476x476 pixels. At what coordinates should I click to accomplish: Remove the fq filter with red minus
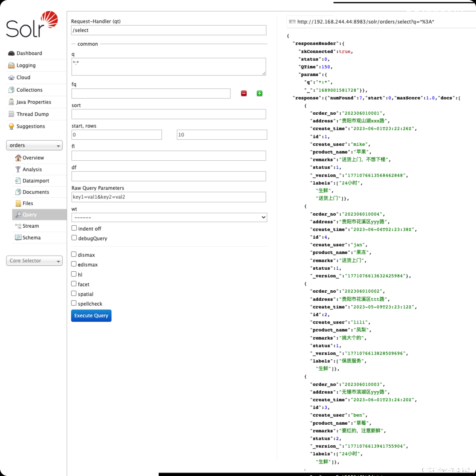pyautogui.click(x=244, y=94)
